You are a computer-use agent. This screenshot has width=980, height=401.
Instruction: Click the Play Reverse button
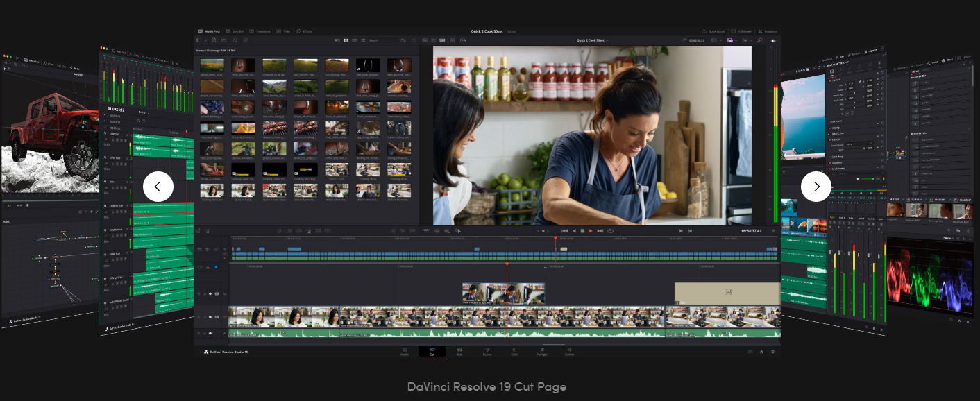[x=574, y=230]
